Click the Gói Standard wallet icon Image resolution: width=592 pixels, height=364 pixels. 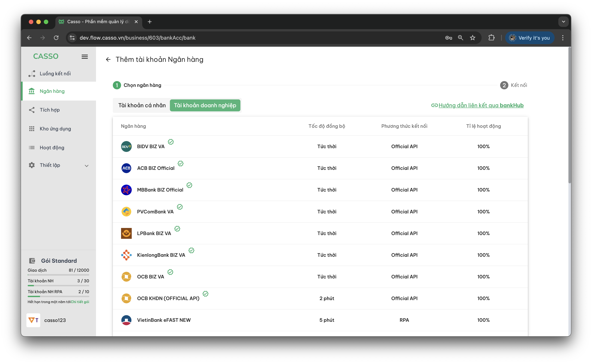coord(32,261)
